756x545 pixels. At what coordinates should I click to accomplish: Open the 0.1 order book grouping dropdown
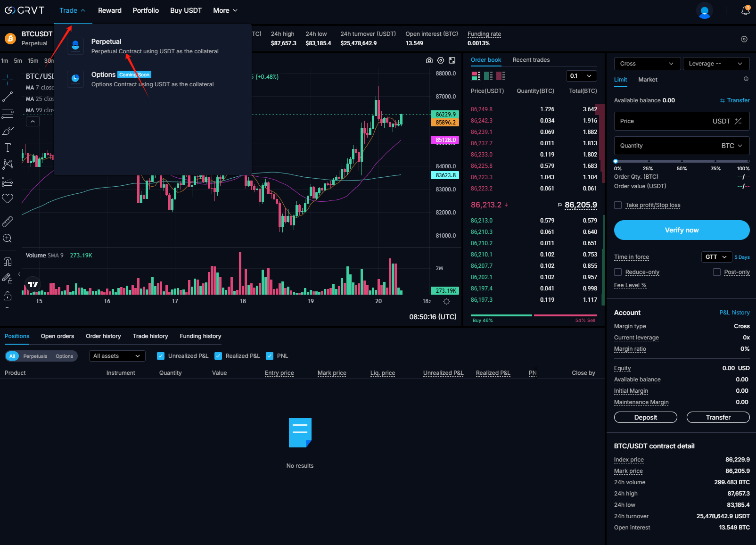click(x=581, y=76)
